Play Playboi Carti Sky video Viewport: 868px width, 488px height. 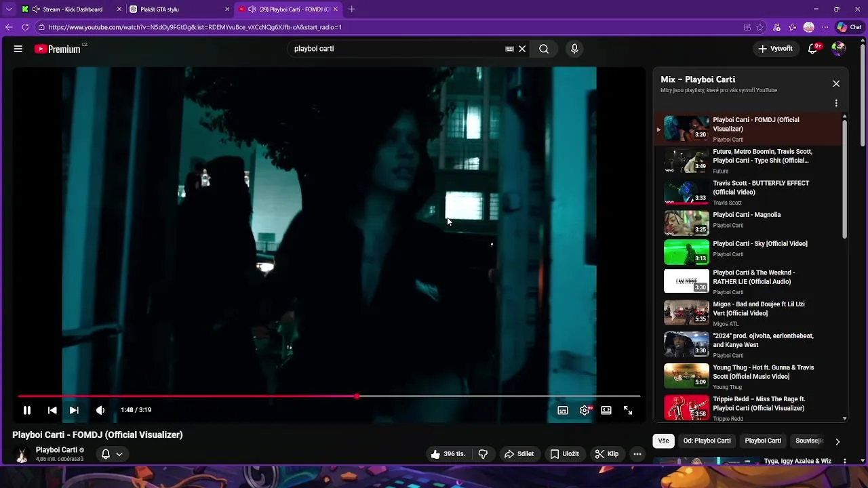pyautogui.click(x=748, y=251)
